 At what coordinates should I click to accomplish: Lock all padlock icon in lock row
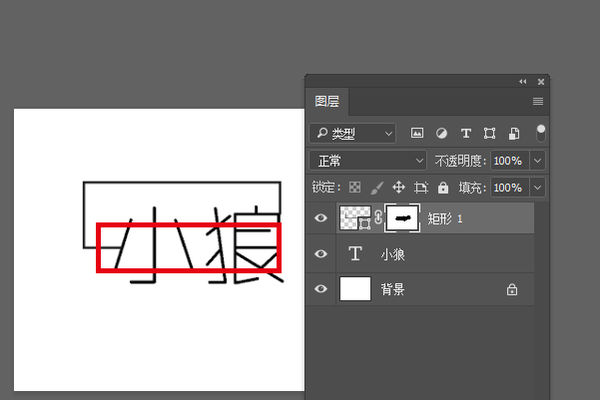pyautogui.click(x=443, y=187)
